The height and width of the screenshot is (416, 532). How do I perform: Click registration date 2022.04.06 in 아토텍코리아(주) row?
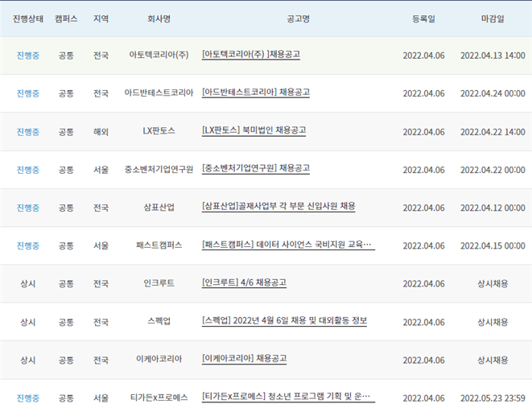(423, 56)
